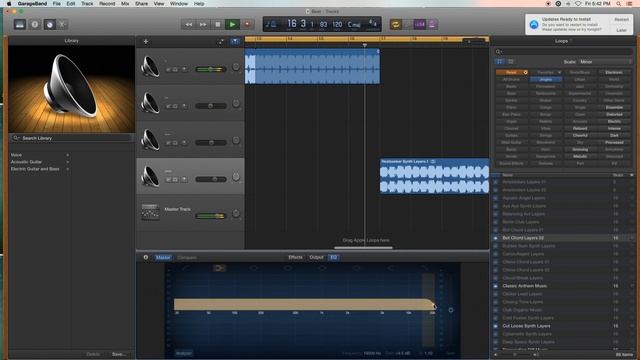The width and height of the screenshot is (640, 360).
Task: Stop playback with the square button
Action: click(218, 24)
